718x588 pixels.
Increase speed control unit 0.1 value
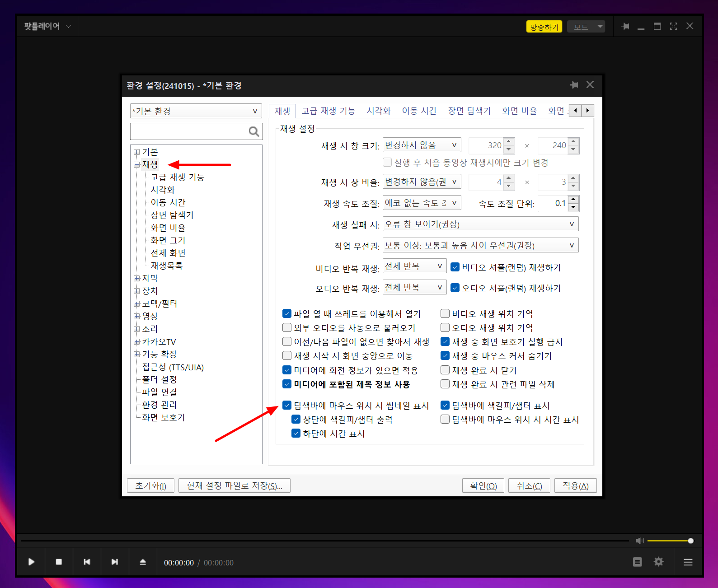(x=573, y=200)
